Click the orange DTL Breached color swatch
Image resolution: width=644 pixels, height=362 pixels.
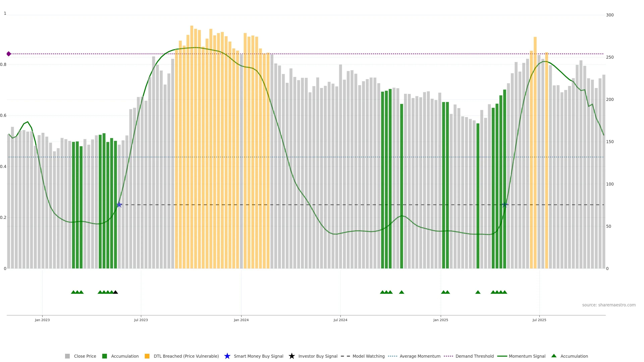click(x=147, y=356)
